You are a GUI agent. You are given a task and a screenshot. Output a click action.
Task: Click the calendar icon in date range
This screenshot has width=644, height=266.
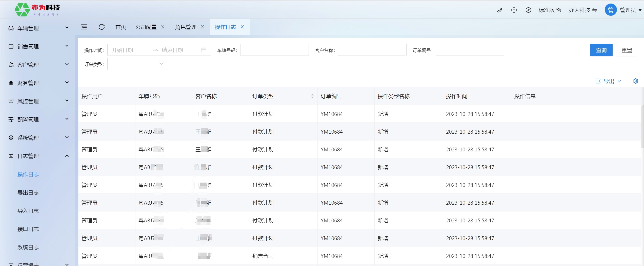(x=204, y=50)
